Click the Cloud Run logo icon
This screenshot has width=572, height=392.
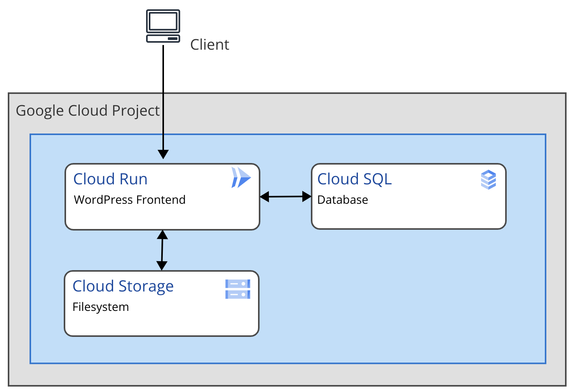pos(241,178)
